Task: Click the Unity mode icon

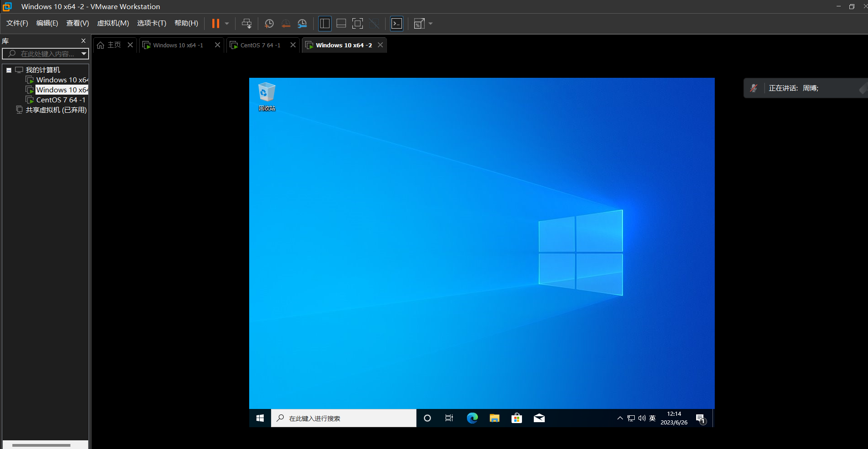Action: tap(374, 24)
